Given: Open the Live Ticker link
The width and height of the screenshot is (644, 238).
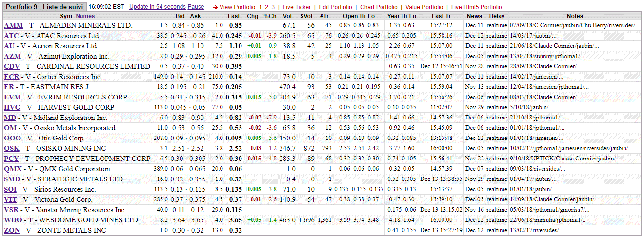Looking at the screenshot, I should coord(297,7).
